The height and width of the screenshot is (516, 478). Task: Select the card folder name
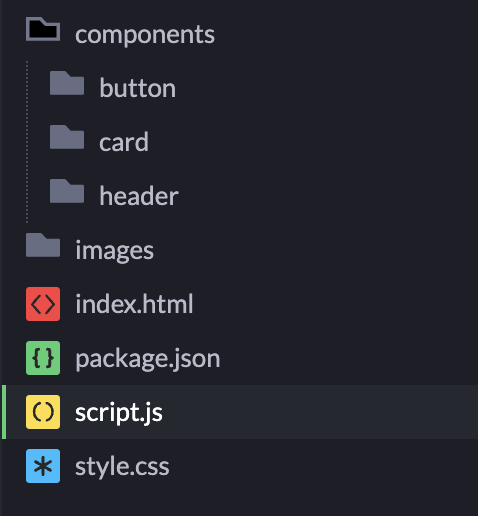[x=124, y=142]
